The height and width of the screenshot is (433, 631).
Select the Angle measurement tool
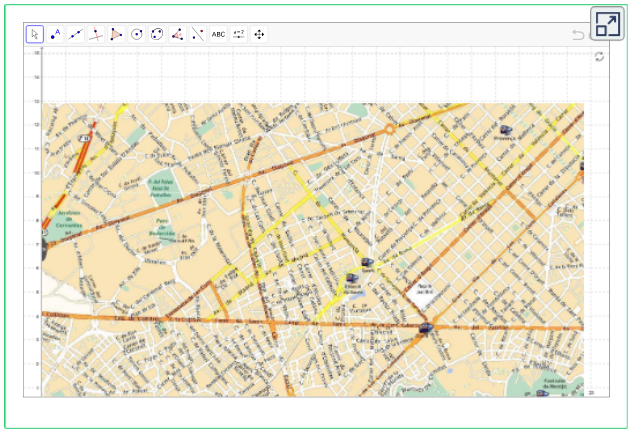178,34
